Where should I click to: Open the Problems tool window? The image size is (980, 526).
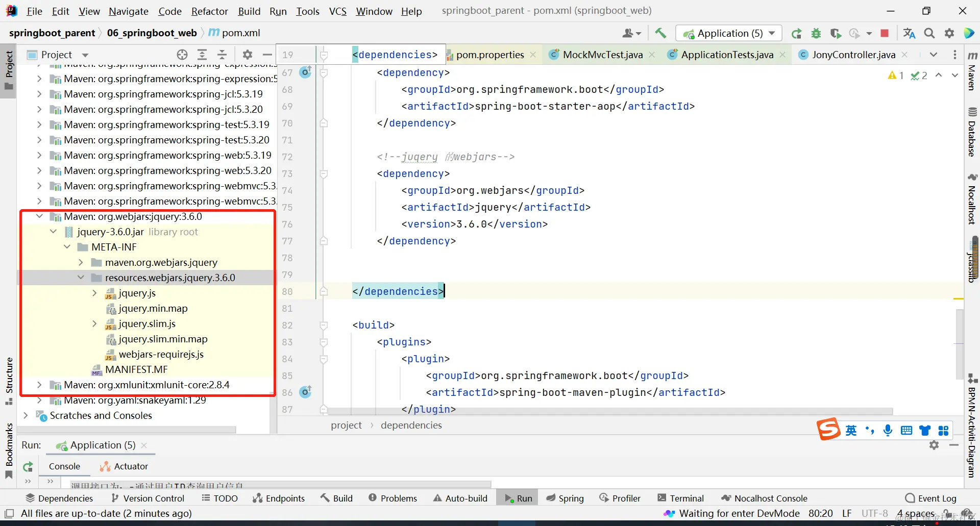(393, 498)
